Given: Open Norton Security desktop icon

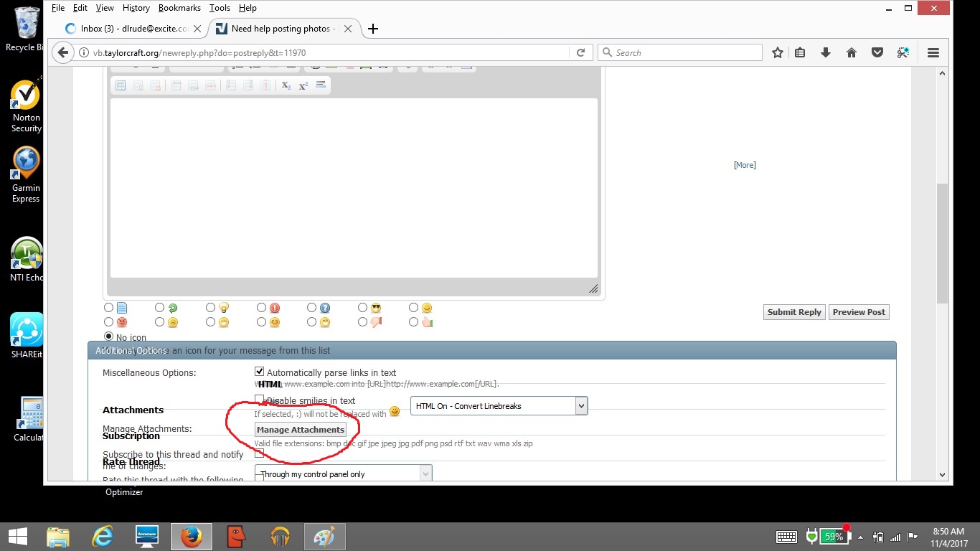Looking at the screenshot, I should tap(26, 106).
